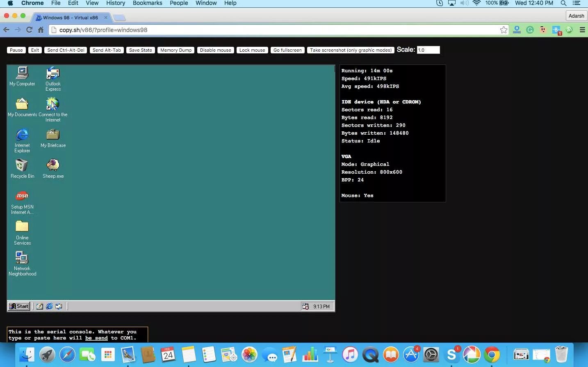The height and width of the screenshot is (367, 588).
Task: Click the Grammarly extension icon
Action: pyautogui.click(x=530, y=30)
